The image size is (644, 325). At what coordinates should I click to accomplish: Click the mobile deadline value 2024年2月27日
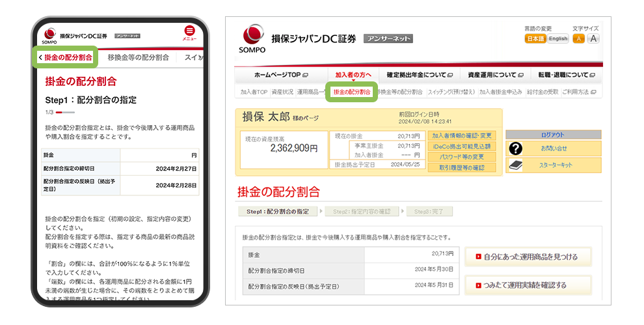click(x=176, y=169)
